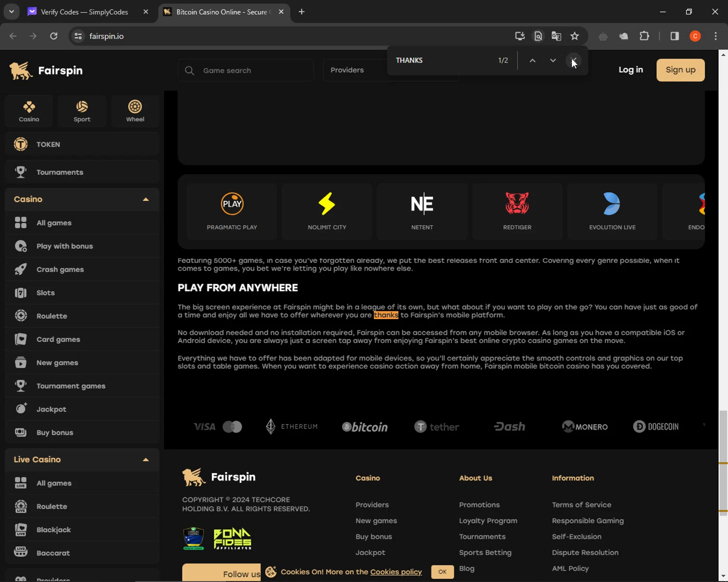
Task: Open Play with bonus category
Action: [82, 246]
